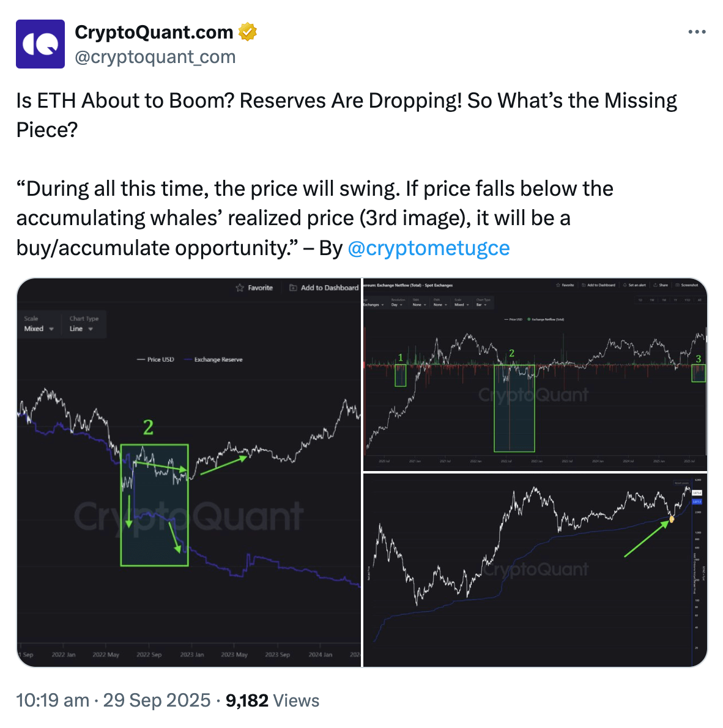Click the gold verified badge

[x=247, y=32]
